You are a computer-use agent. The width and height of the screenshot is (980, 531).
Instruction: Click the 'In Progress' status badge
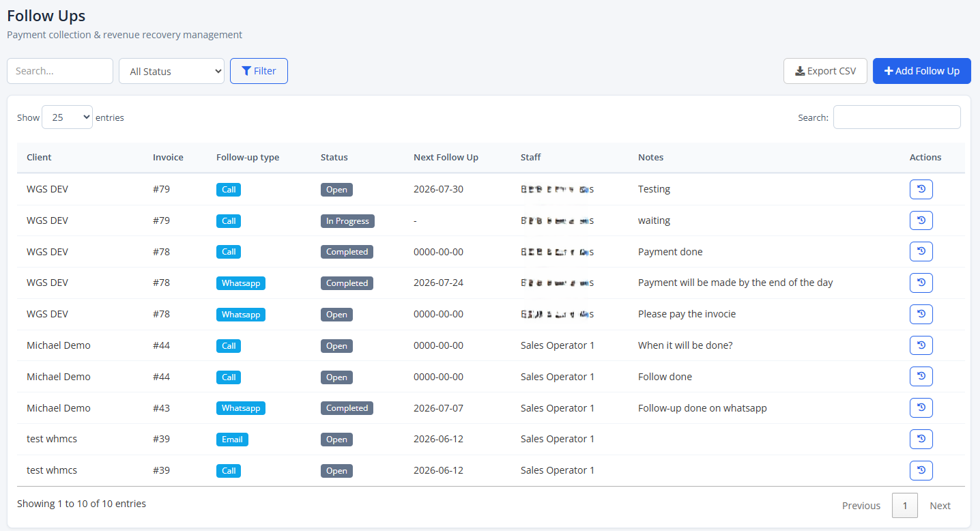point(347,221)
